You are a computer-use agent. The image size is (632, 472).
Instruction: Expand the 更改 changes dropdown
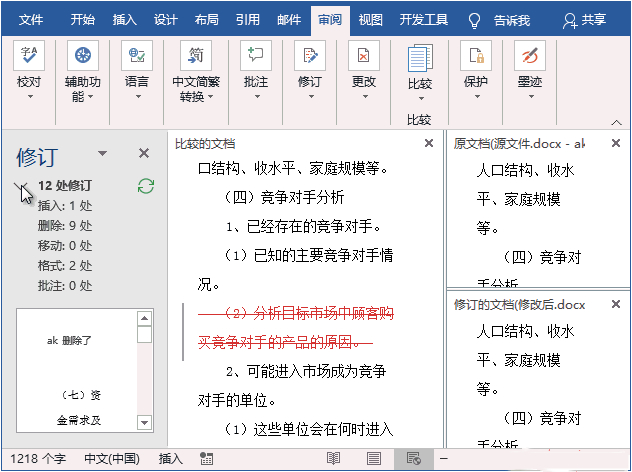[x=364, y=98]
